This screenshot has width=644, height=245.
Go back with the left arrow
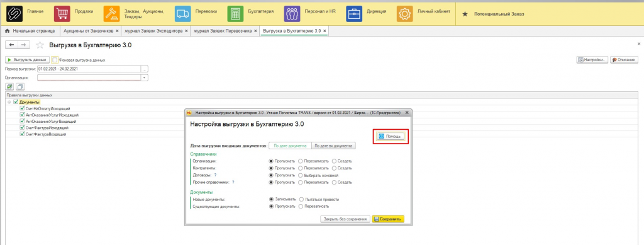tap(11, 45)
